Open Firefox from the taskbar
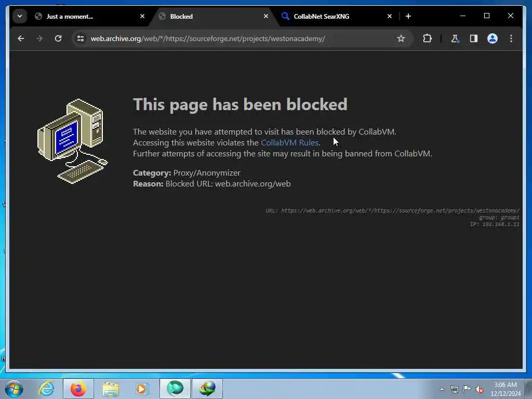This screenshot has height=399, width=532. click(x=78, y=389)
